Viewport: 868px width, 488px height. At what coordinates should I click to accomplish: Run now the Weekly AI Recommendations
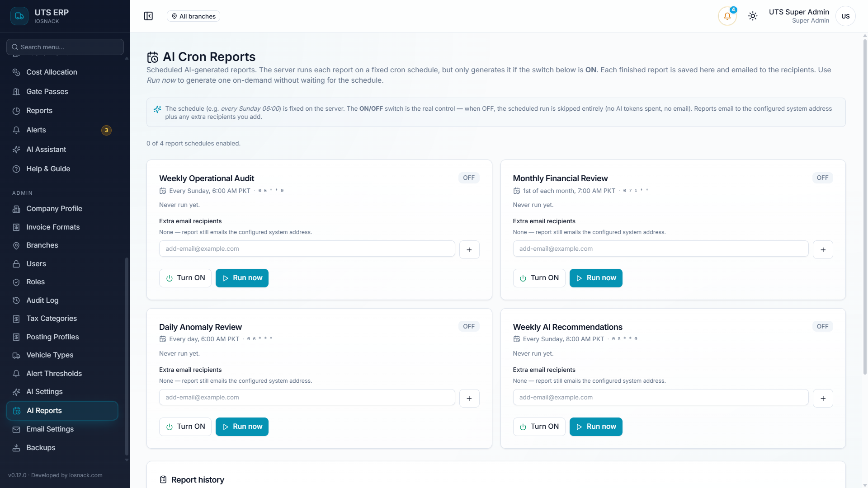596,427
